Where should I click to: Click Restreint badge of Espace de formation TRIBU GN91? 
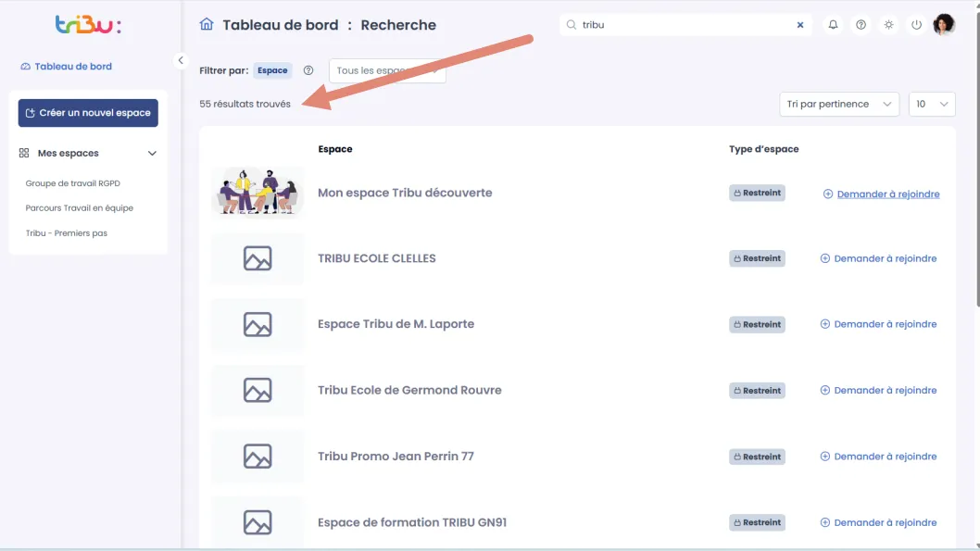click(757, 523)
